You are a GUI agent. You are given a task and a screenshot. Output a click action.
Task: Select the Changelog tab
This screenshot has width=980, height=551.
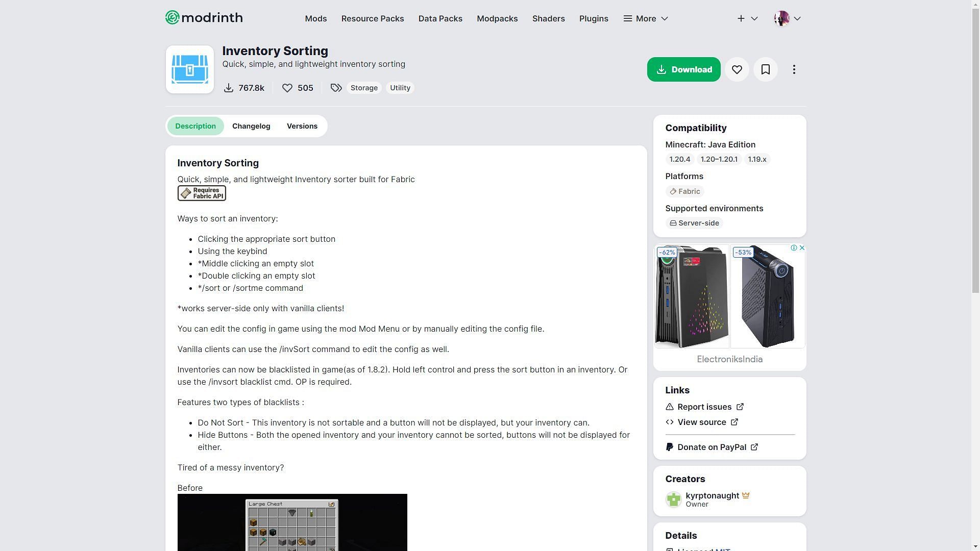click(251, 126)
